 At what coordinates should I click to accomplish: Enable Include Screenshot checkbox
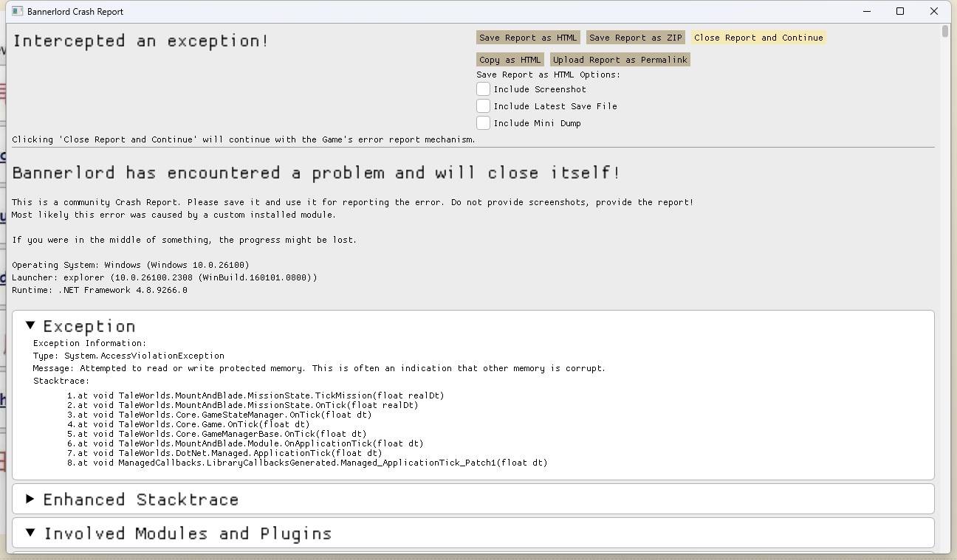483,89
